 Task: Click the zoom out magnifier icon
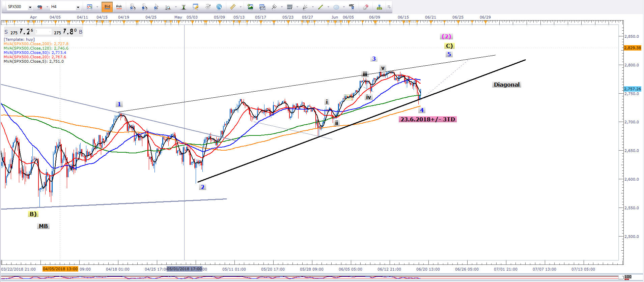(x=144, y=7)
